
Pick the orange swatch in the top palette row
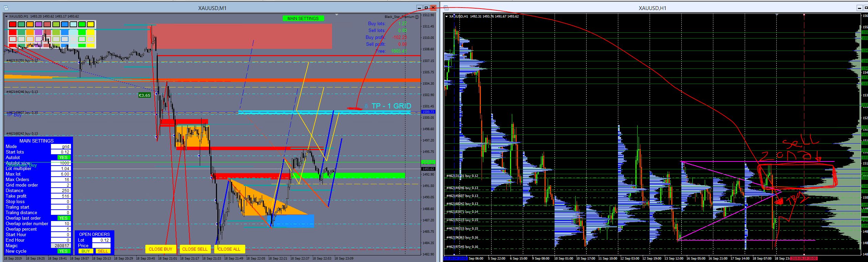pyautogui.click(x=30, y=24)
